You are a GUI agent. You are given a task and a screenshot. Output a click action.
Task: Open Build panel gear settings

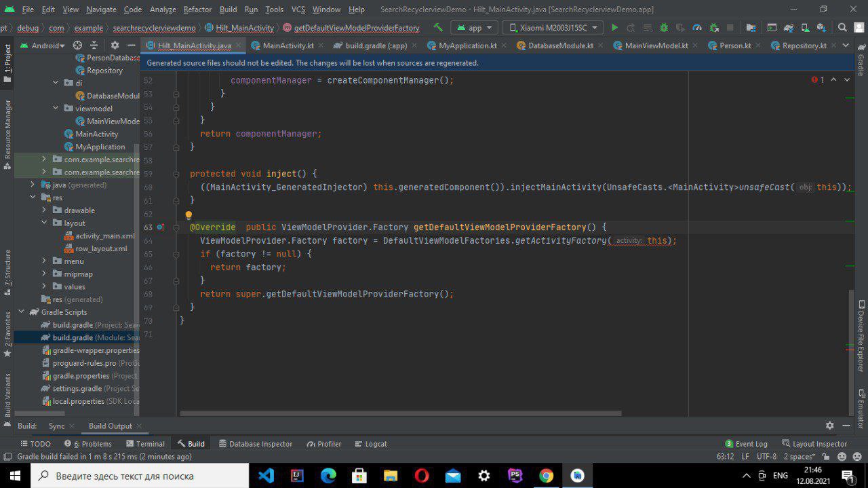click(829, 426)
